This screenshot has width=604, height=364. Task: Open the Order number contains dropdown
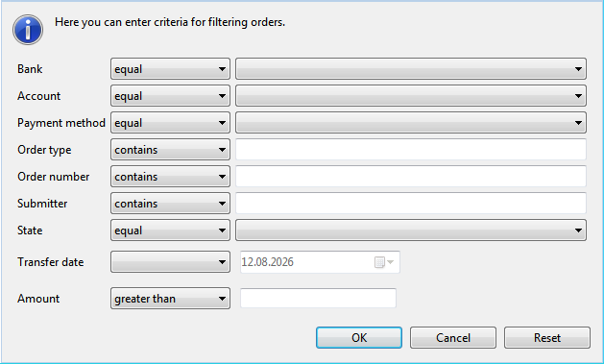[170, 177]
